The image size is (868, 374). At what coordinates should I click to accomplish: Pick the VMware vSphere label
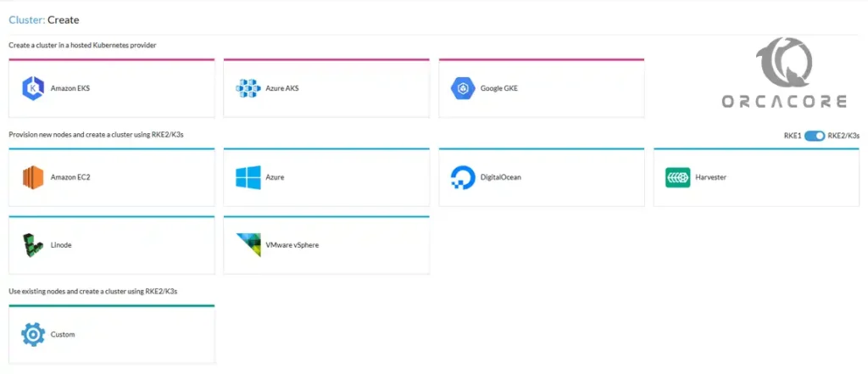[292, 245]
